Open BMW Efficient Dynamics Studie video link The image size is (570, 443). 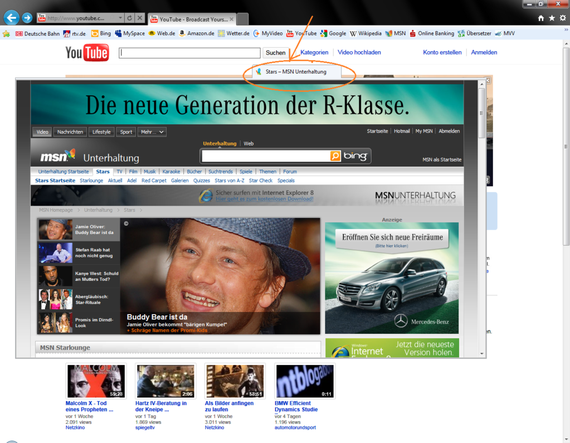(x=296, y=406)
